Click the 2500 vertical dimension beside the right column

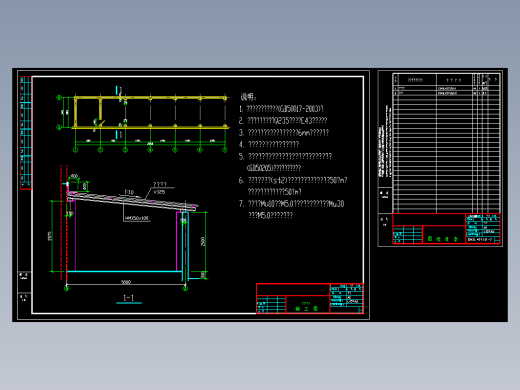[203, 242]
